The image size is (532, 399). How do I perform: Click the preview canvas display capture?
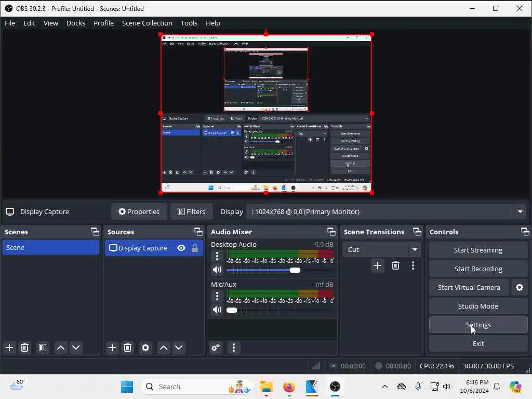click(266, 113)
